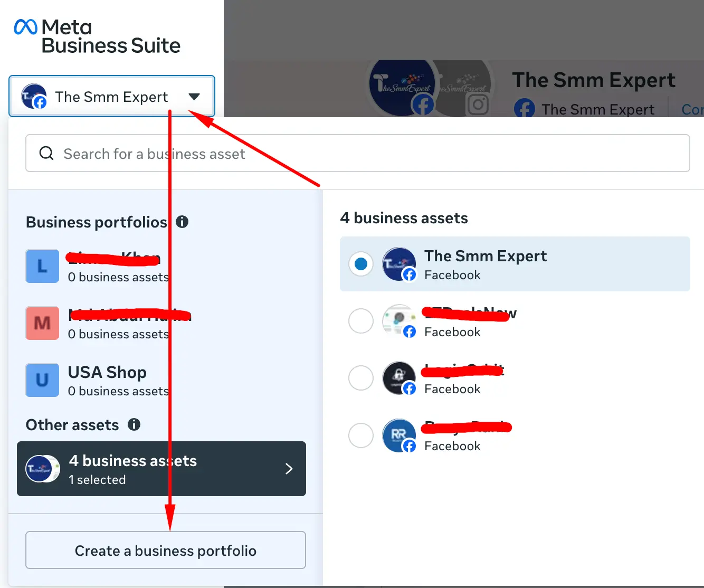Click The Smm Expert page avatar in asset list

tap(399, 264)
